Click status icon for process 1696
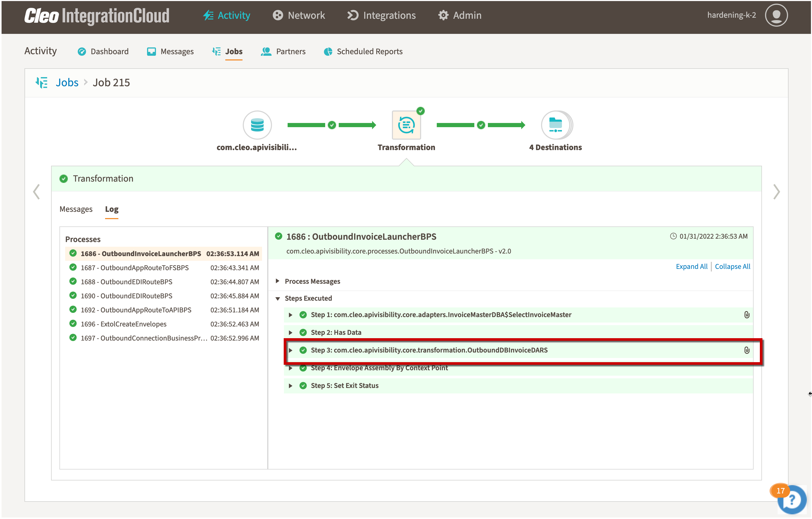This screenshot has width=812, height=519. coord(73,324)
